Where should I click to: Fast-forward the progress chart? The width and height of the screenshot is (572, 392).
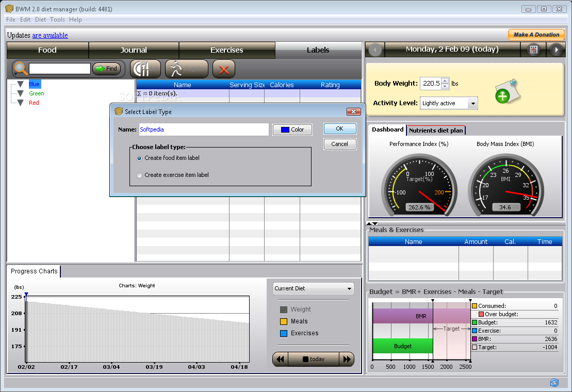pyautogui.click(x=347, y=359)
